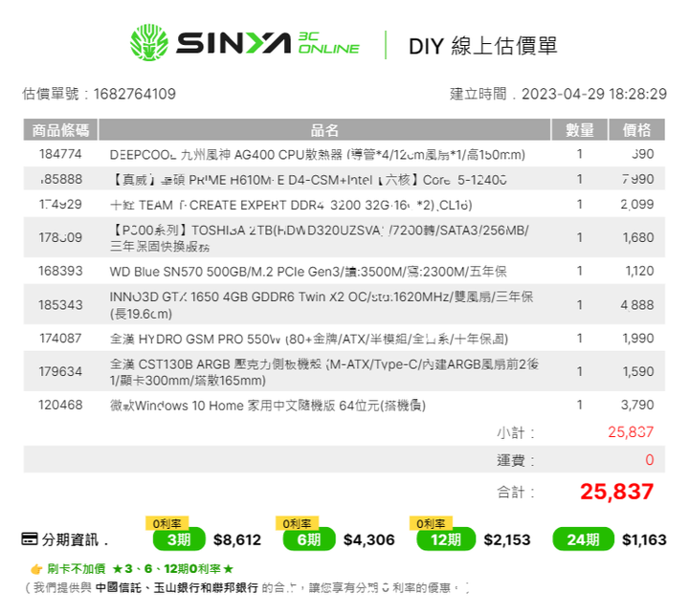
Task: Select the green 12期 installment badge
Action: coord(446,539)
